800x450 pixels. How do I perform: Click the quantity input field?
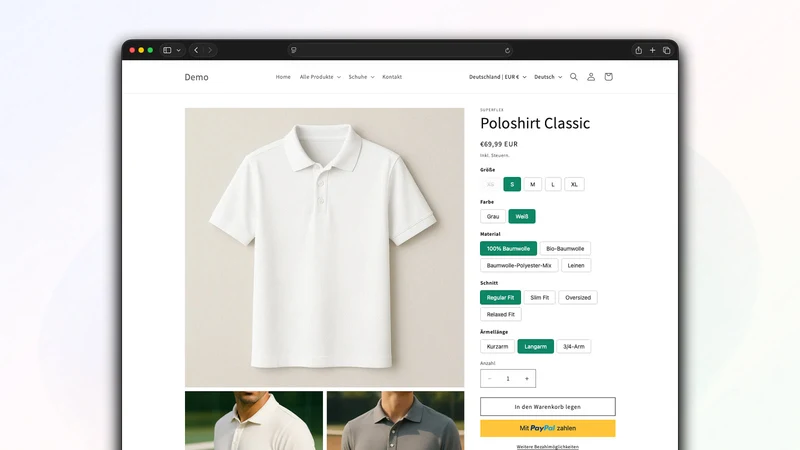(x=508, y=379)
